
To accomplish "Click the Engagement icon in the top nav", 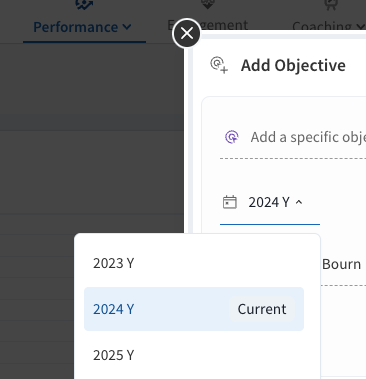I will pyautogui.click(x=207, y=4).
